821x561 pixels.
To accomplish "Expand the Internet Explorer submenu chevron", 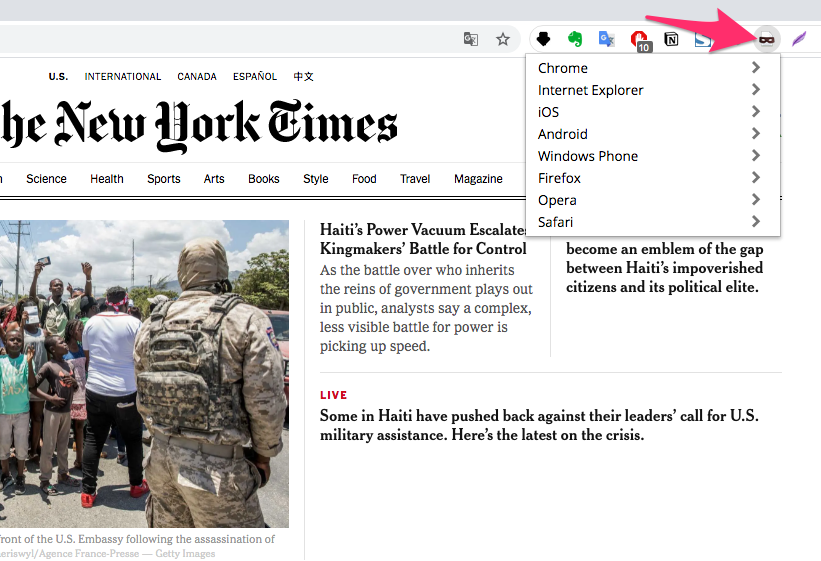I will point(756,90).
